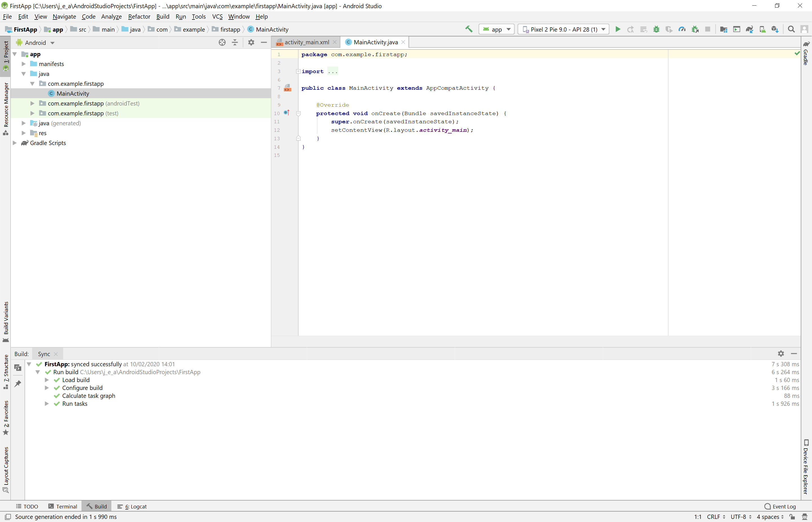Open Build panel settings gear
The width and height of the screenshot is (812, 522).
click(x=781, y=354)
